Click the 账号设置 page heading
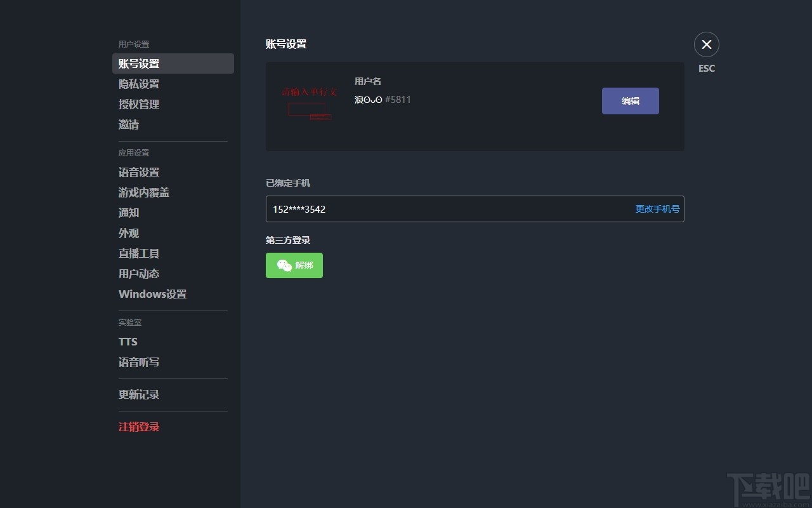Screen dimensions: 812x508 pyautogui.click(x=286, y=44)
